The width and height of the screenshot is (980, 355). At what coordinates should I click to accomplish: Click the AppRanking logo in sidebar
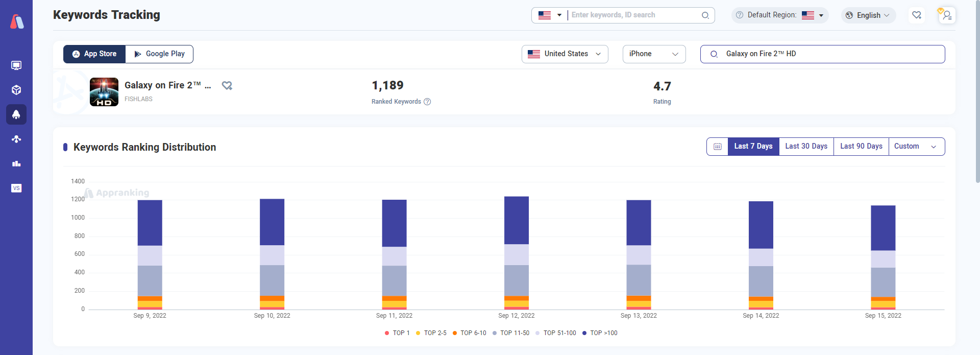(17, 21)
